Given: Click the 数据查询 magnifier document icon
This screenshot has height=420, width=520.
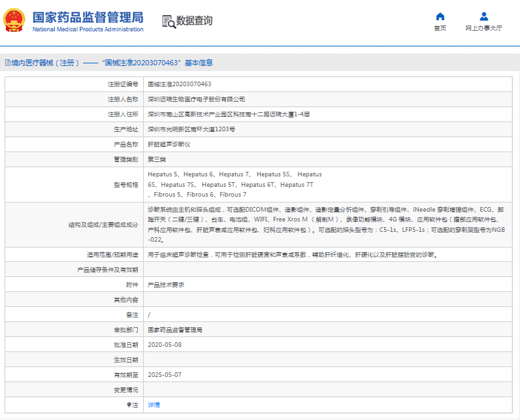Looking at the screenshot, I should 169,22.
